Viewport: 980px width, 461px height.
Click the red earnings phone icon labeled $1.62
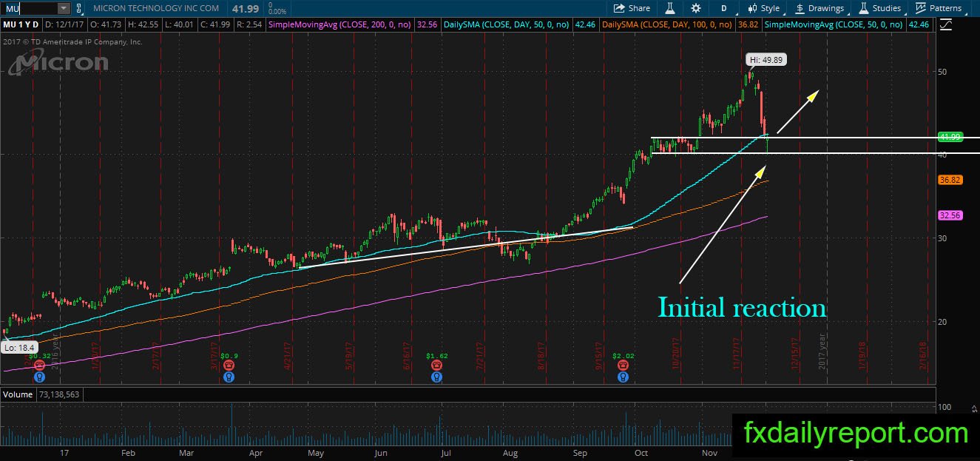point(437,366)
